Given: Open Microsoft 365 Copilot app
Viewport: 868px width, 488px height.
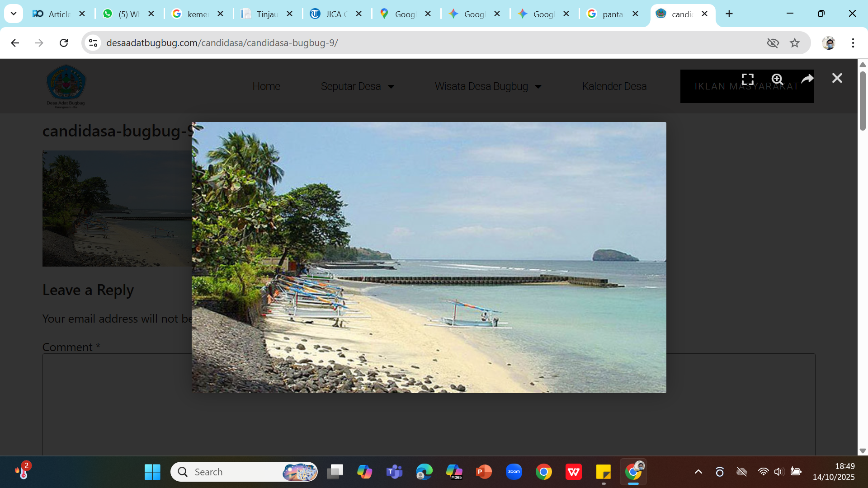Looking at the screenshot, I should (454, 472).
